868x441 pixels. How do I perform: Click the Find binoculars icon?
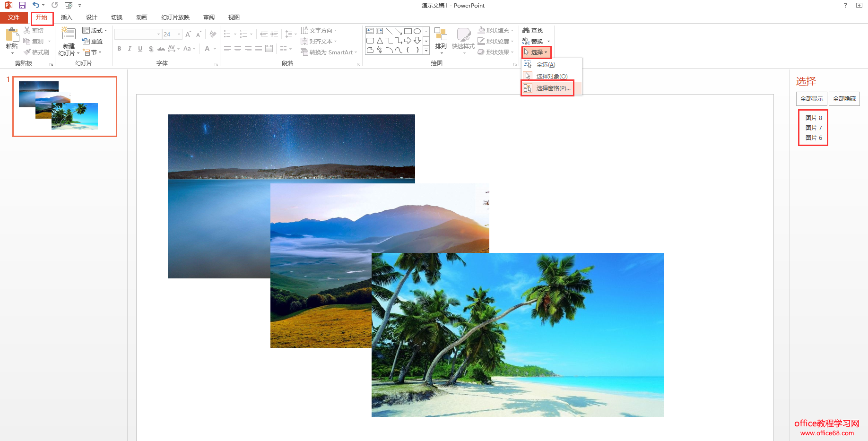526,30
